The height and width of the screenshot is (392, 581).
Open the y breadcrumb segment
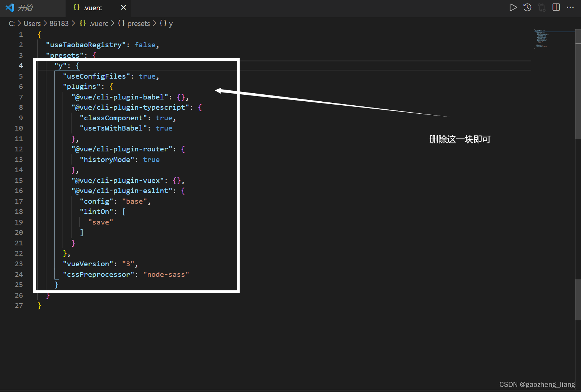tap(166, 23)
